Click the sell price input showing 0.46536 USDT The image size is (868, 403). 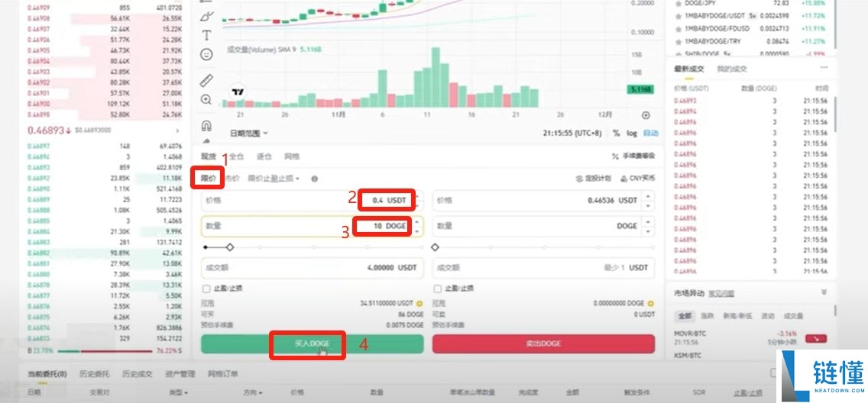(543, 200)
